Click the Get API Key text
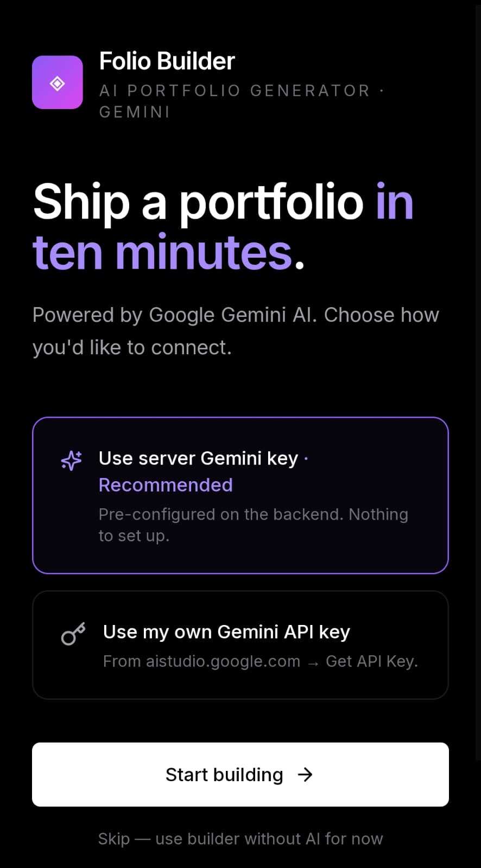The width and height of the screenshot is (481, 868). pos(372,661)
